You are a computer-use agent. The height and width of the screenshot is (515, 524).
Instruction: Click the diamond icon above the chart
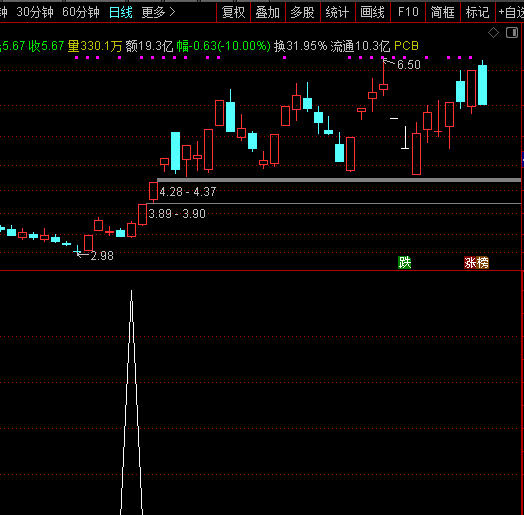click(x=493, y=33)
